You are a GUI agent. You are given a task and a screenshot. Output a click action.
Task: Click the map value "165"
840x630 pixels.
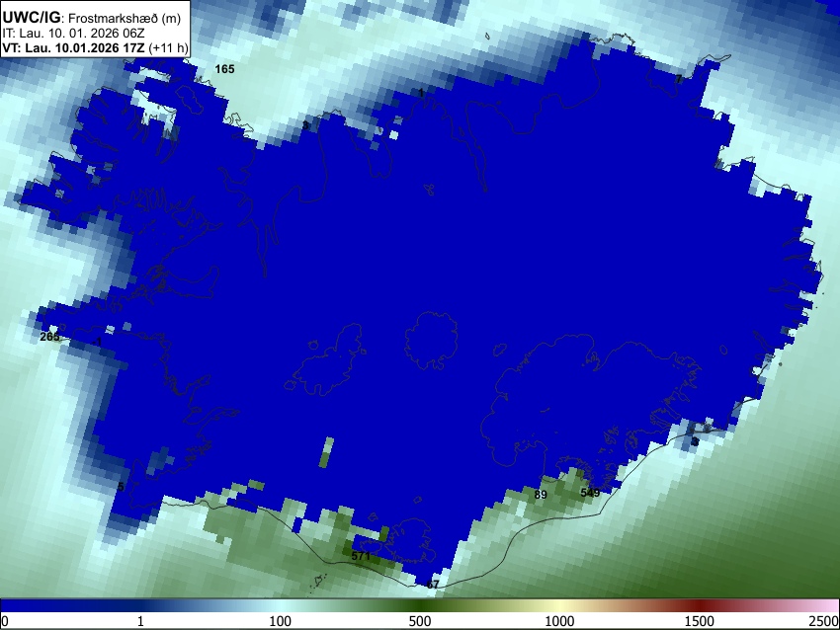pyautogui.click(x=224, y=69)
